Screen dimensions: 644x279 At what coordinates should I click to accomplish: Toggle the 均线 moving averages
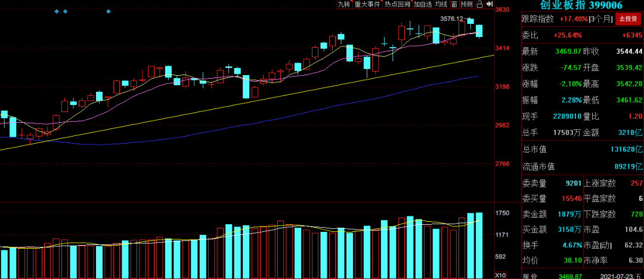(441, 4)
